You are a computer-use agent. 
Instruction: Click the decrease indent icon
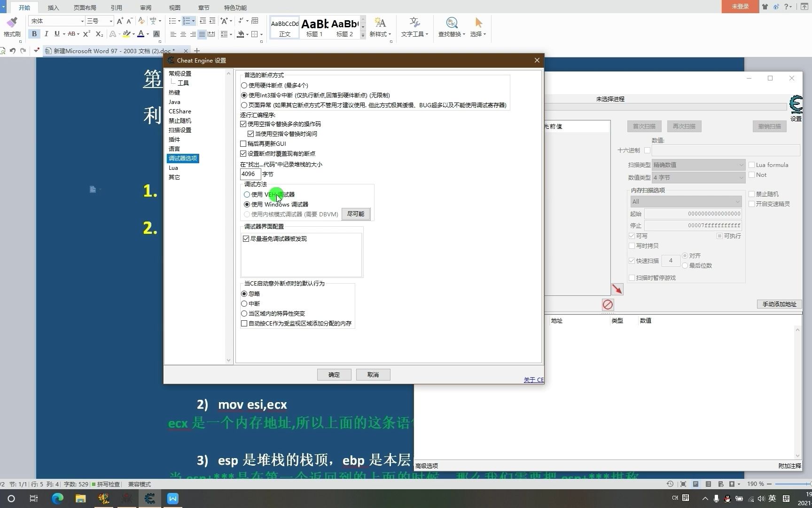coord(203,21)
